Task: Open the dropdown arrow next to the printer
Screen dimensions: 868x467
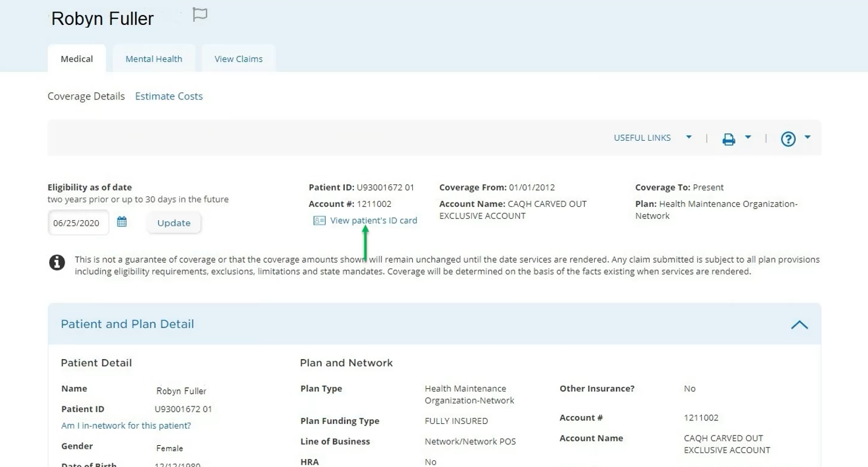Action: 748,138
